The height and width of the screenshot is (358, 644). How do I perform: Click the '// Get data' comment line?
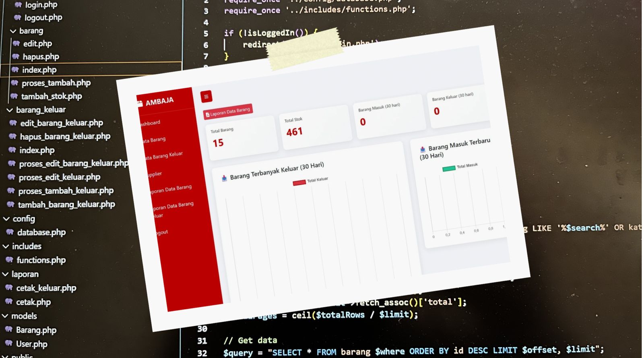pyautogui.click(x=250, y=340)
